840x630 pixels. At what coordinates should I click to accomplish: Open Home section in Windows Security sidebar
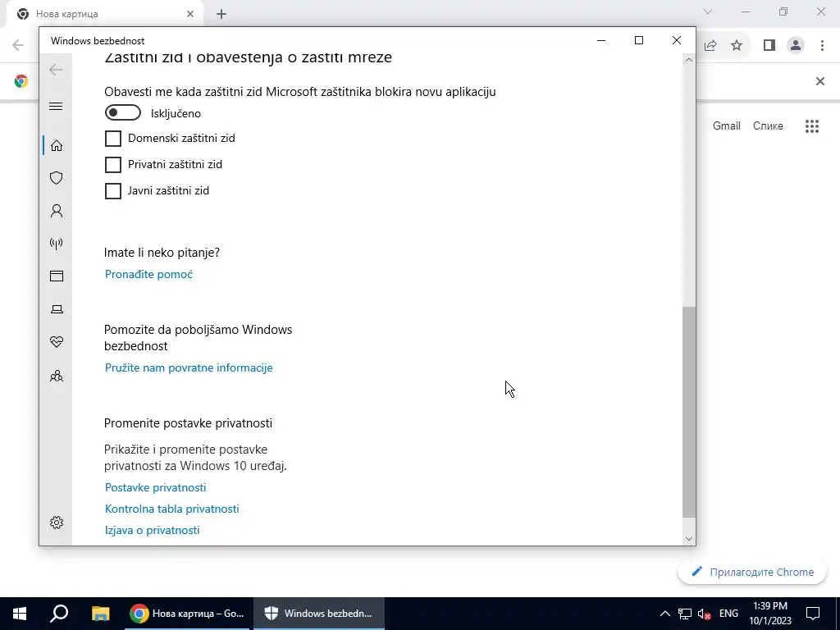(x=57, y=146)
